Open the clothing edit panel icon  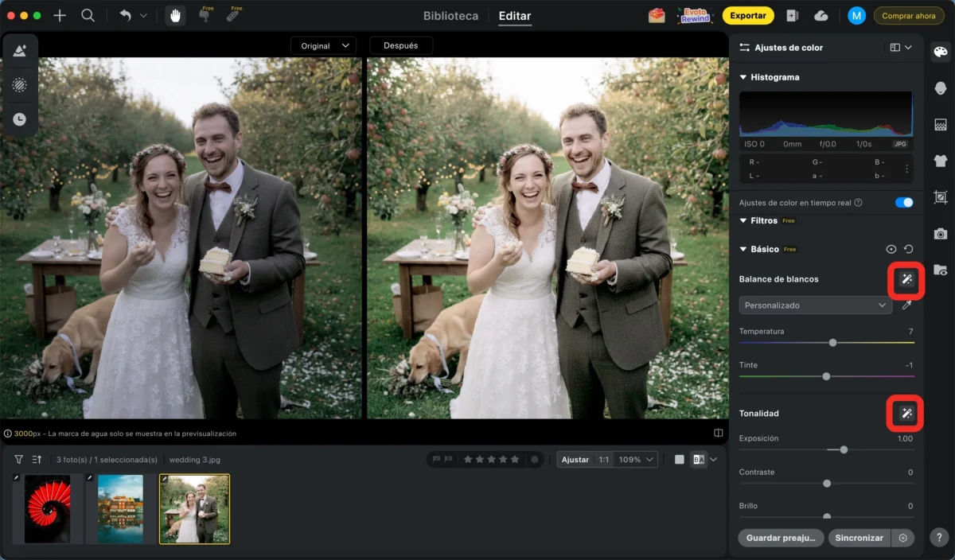pos(940,161)
